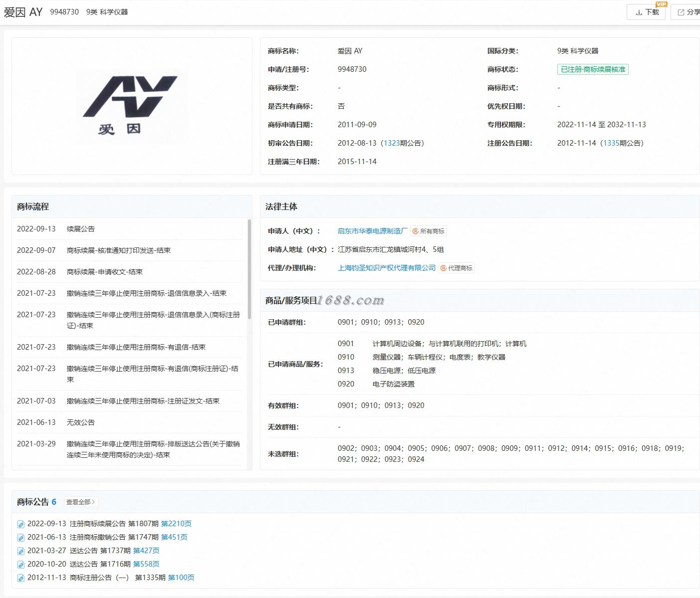Click the registered mark icon beside 代理商标
The width and height of the screenshot is (700, 598).
pyautogui.click(x=443, y=268)
